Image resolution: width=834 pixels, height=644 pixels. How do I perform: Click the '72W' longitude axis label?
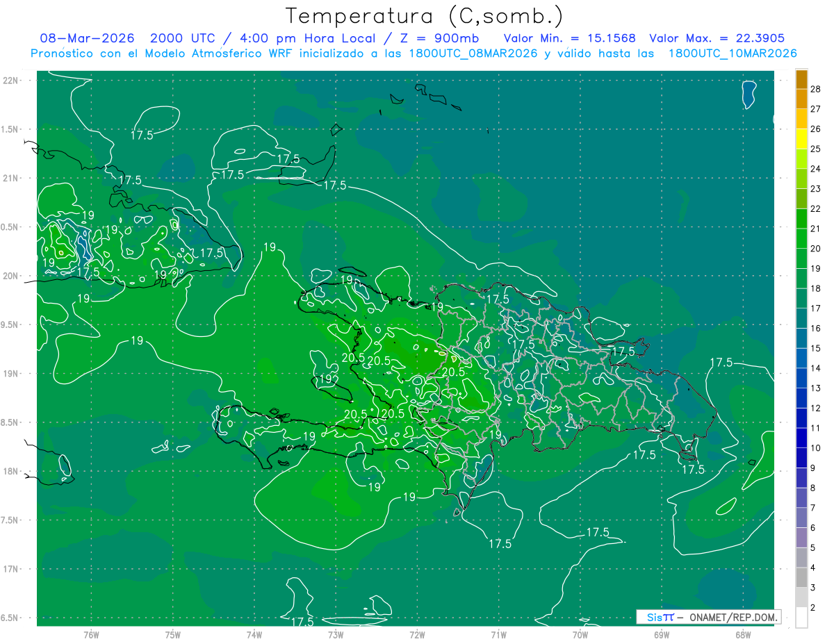click(x=418, y=634)
